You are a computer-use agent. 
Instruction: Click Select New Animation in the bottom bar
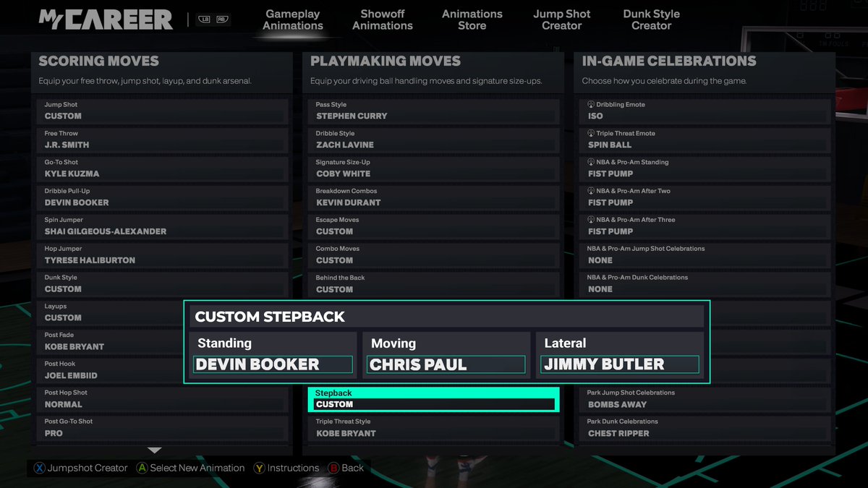click(197, 468)
